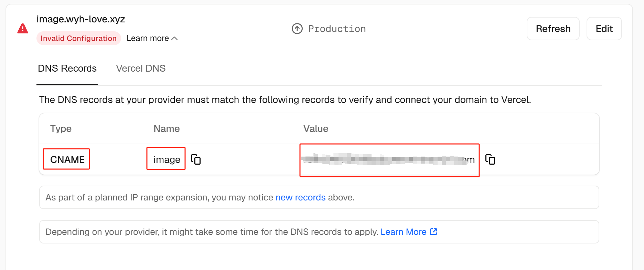Image resolution: width=644 pixels, height=270 pixels.
Task: Open the Edit button for this domain
Action: click(x=604, y=29)
